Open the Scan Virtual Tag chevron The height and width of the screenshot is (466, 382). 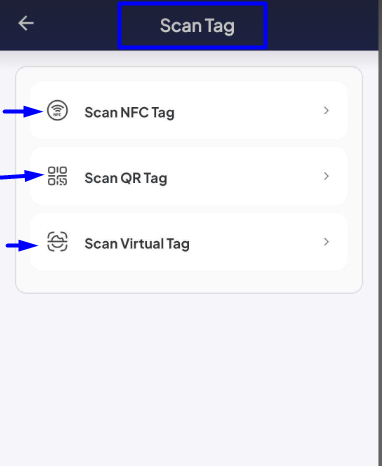pyautogui.click(x=326, y=242)
